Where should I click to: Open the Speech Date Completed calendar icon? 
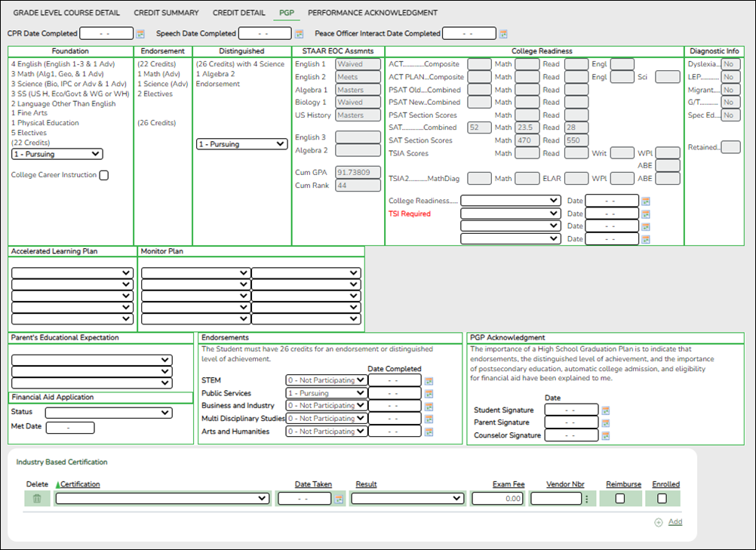pyautogui.click(x=297, y=32)
